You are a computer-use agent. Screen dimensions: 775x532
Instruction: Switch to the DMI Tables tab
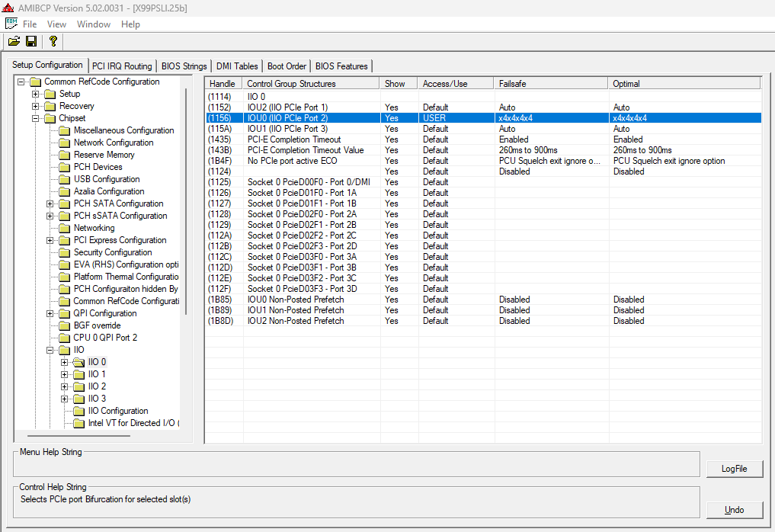point(237,66)
